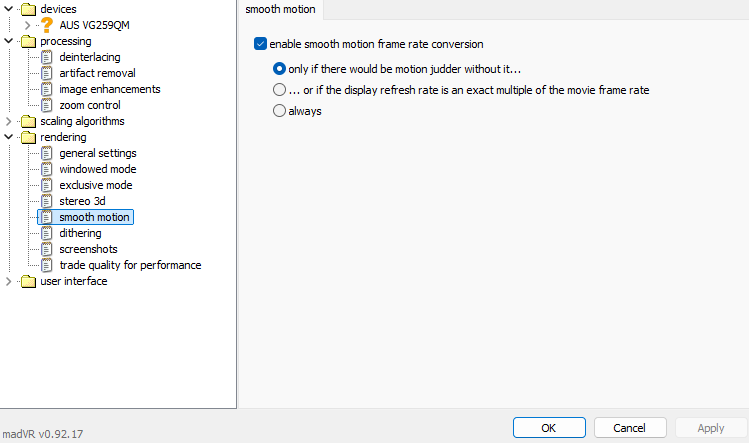Expand the scaling algorithms tree node
Screen dimensions: 749x443
(9, 121)
